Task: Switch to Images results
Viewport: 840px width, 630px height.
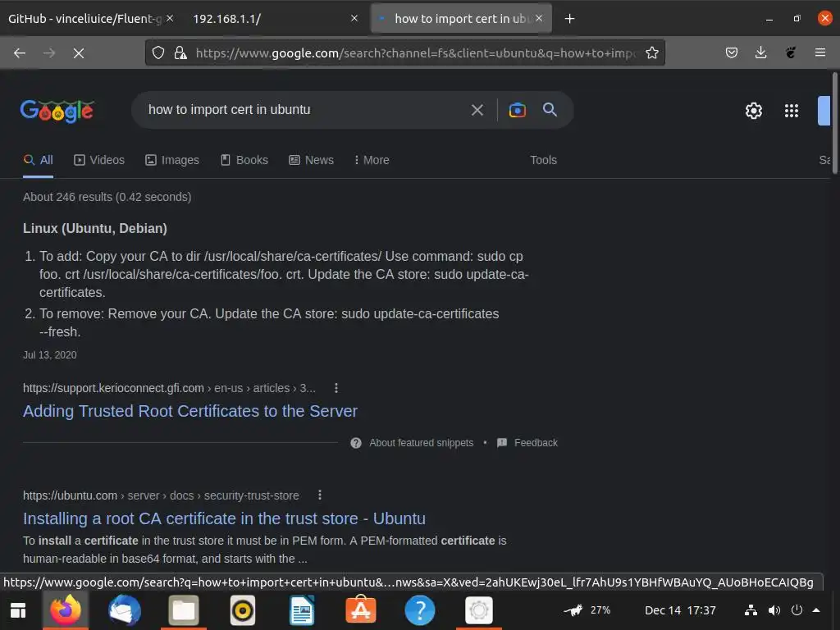Action: pyautogui.click(x=172, y=160)
